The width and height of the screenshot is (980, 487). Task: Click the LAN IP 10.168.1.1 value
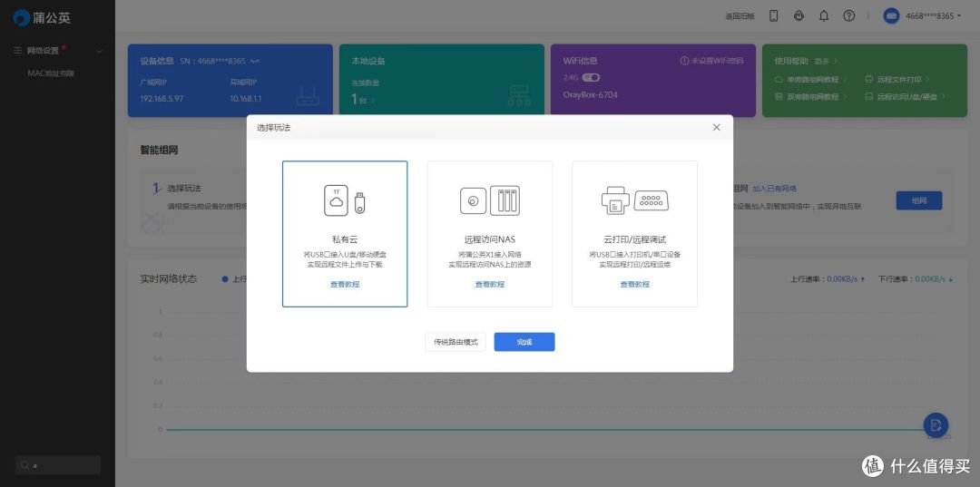246,99
